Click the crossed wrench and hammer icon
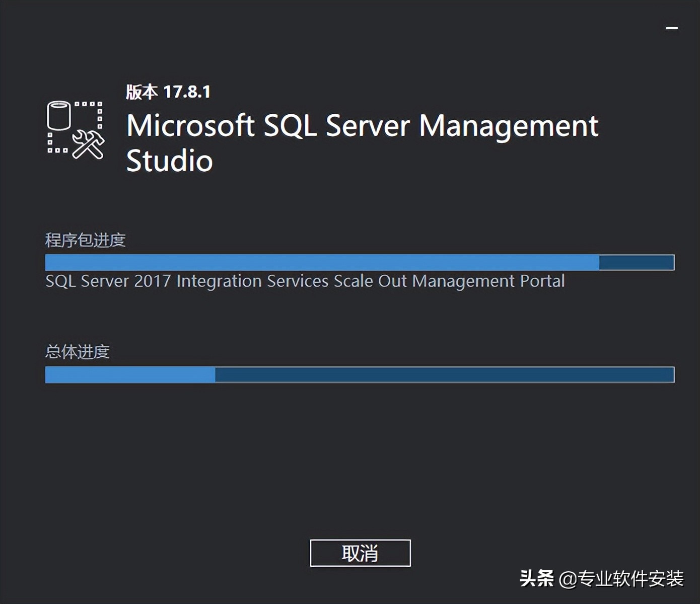Screen dimensions: 700x604 click(x=88, y=144)
